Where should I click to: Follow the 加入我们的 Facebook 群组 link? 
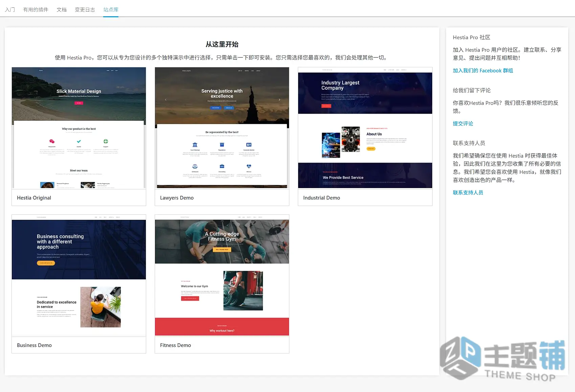[483, 71]
